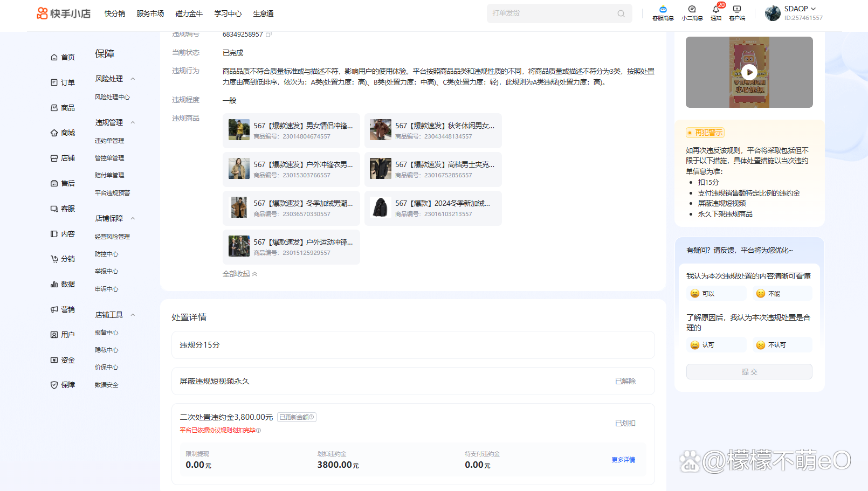
Task: Open 商城 mall in the sidebar
Action: point(63,133)
